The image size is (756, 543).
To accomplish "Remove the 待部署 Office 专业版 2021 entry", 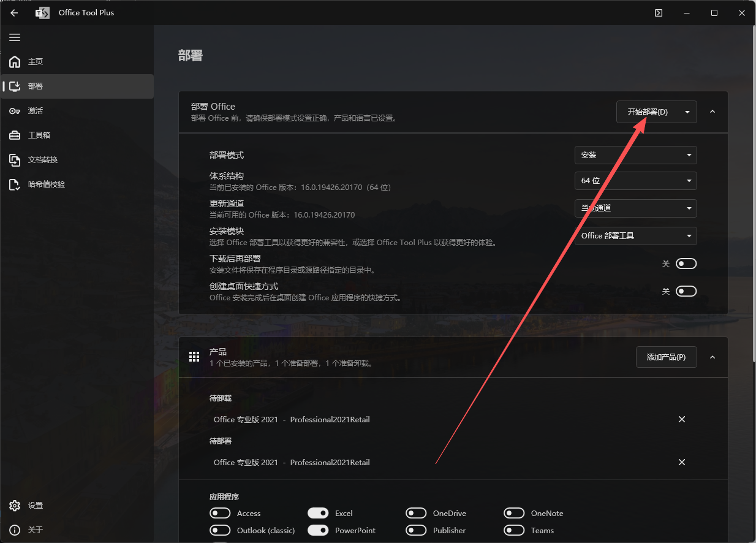I will click(x=681, y=462).
